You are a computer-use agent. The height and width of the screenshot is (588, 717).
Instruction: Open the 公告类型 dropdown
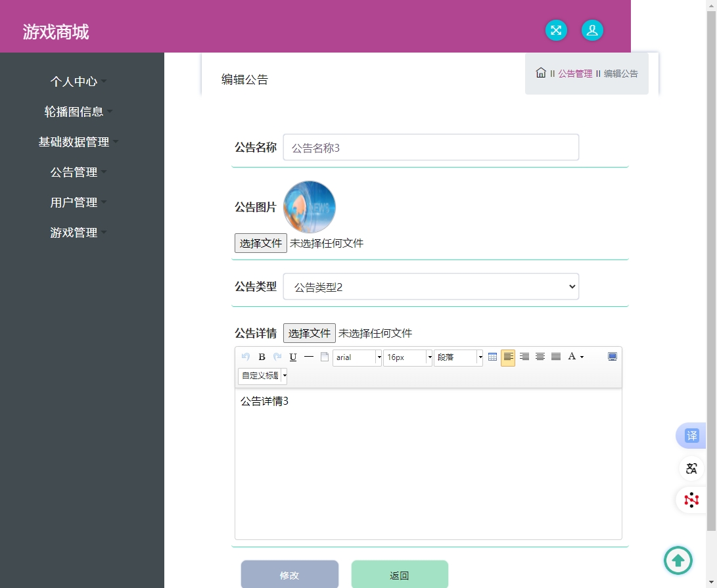pyautogui.click(x=430, y=286)
